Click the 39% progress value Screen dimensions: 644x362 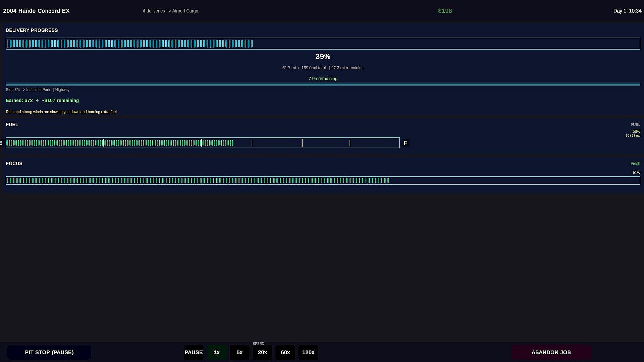323,57
